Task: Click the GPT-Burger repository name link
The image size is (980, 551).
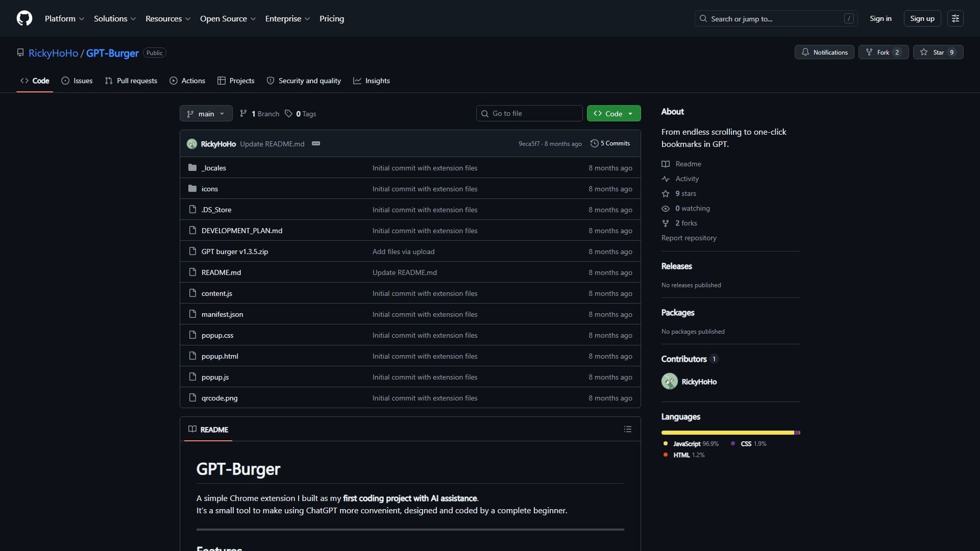Action: [112, 53]
